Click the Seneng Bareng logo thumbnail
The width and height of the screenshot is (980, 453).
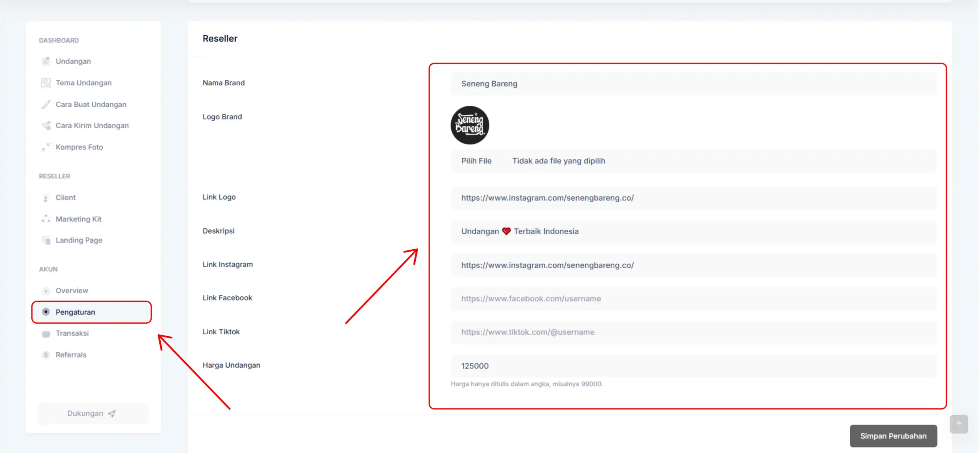pyautogui.click(x=470, y=125)
